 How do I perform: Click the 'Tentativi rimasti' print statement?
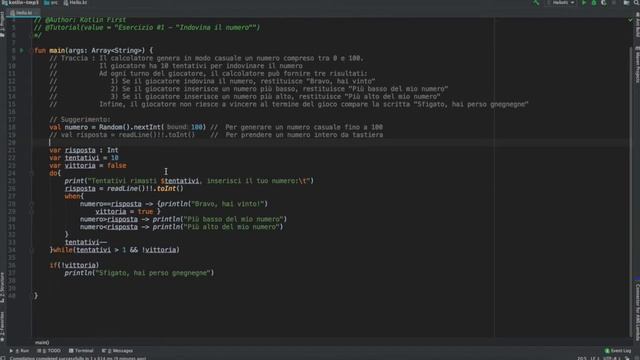(x=189, y=181)
